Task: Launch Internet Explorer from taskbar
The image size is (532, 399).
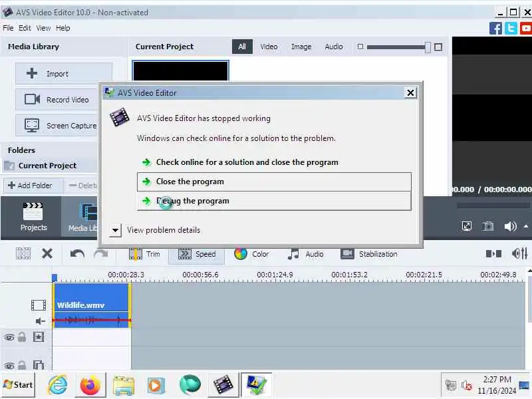Action: tap(57, 385)
